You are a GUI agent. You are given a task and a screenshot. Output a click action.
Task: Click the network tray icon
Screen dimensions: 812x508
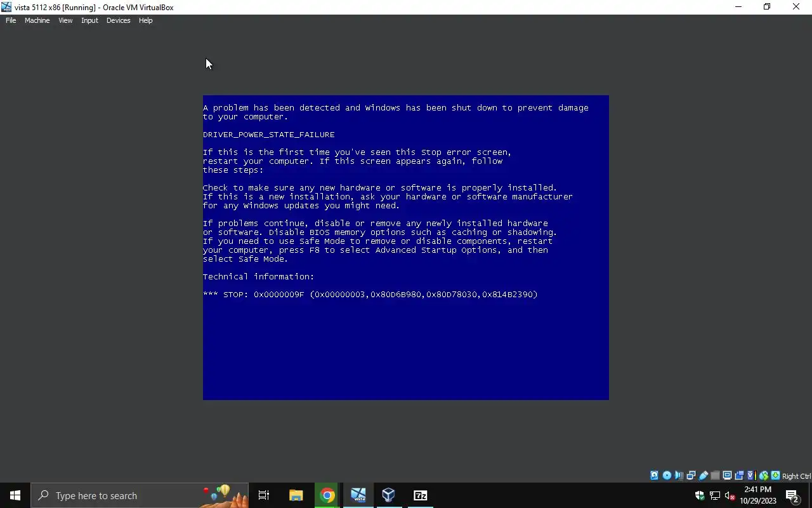(x=715, y=495)
